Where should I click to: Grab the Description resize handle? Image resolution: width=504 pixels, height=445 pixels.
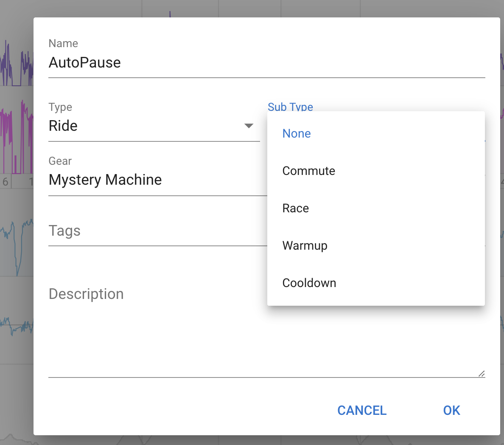point(482,374)
